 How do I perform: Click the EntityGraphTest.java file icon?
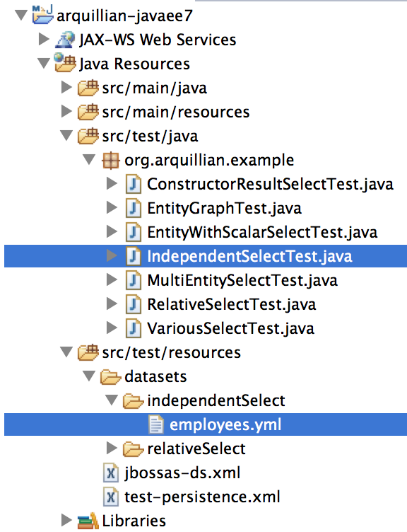pyautogui.click(x=133, y=208)
